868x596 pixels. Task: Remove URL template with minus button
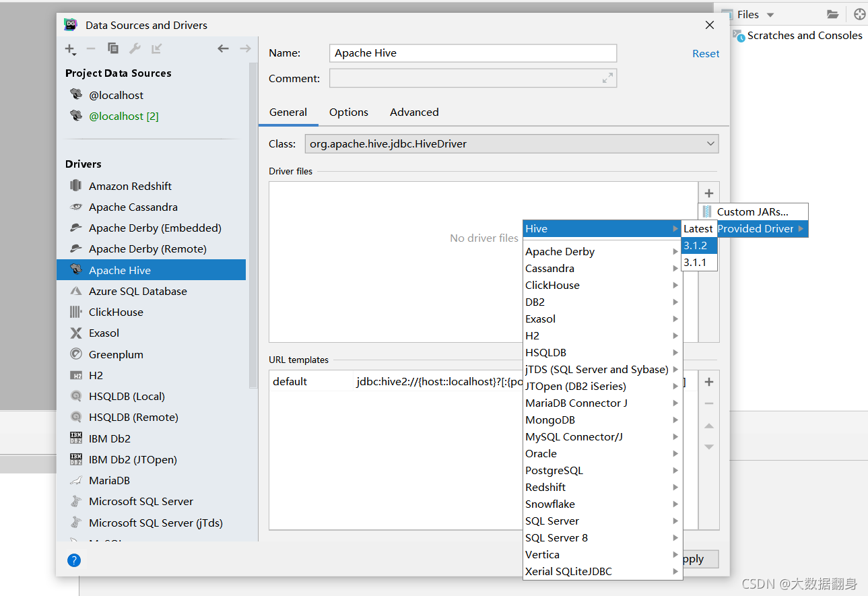[x=708, y=403]
